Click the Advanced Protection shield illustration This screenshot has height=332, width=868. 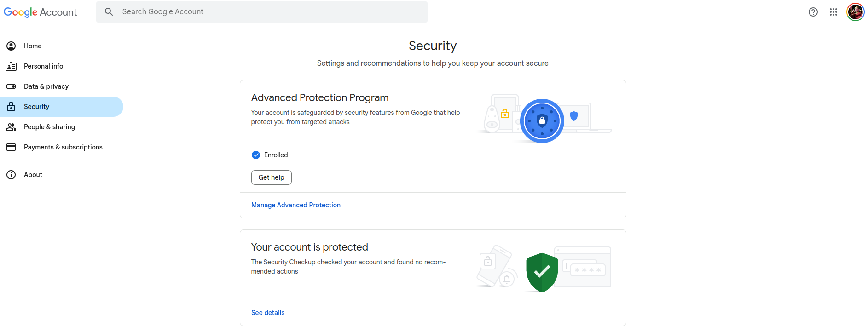[542, 121]
